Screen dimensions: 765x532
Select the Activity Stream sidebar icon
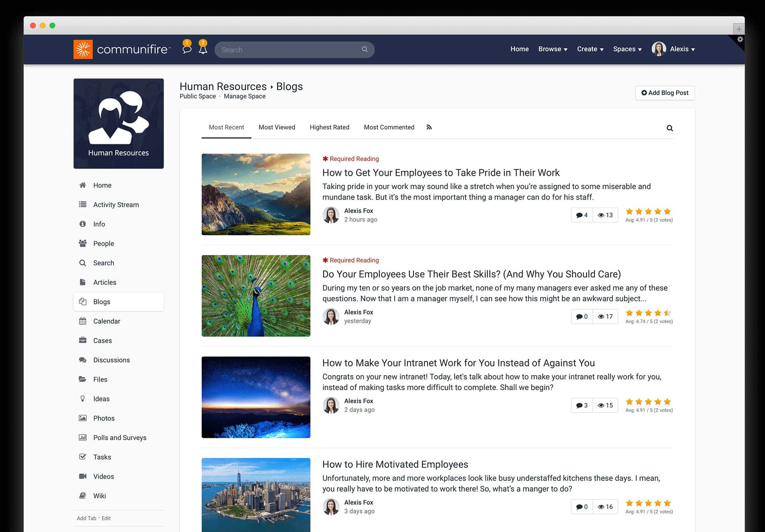83,205
